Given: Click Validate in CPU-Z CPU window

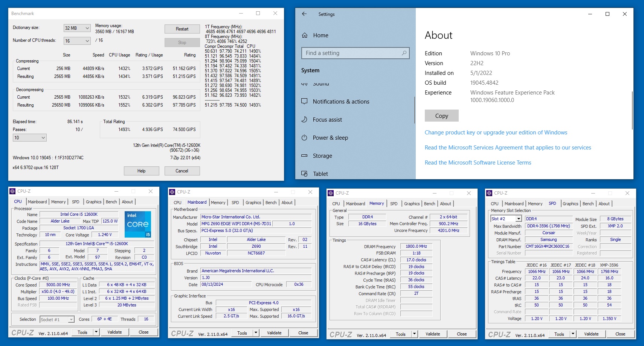Looking at the screenshot, I should [114, 332].
